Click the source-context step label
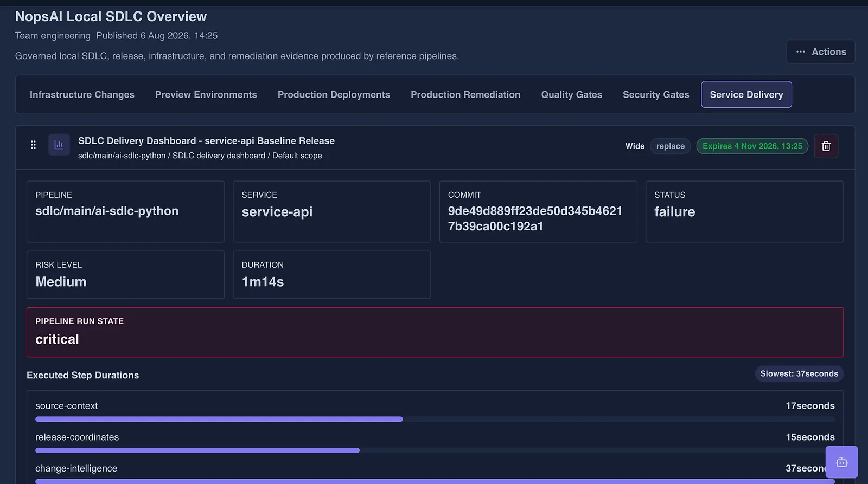868x484 pixels. pos(66,406)
